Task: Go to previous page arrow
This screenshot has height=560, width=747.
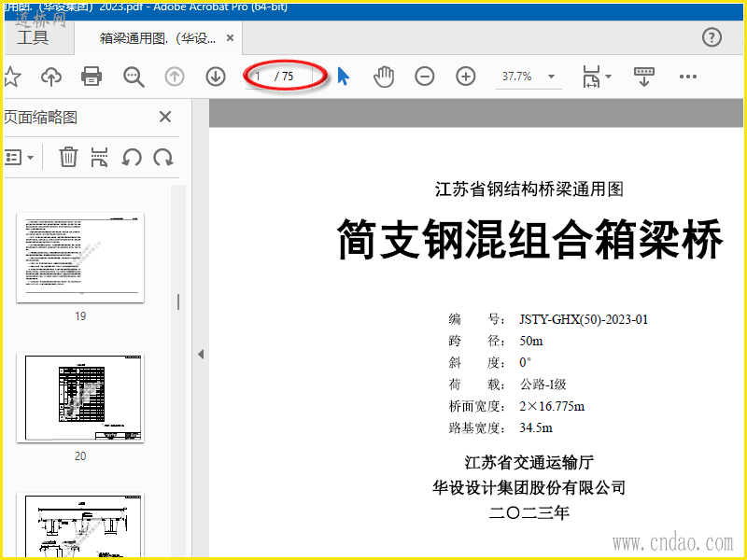Action: click(x=175, y=77)
